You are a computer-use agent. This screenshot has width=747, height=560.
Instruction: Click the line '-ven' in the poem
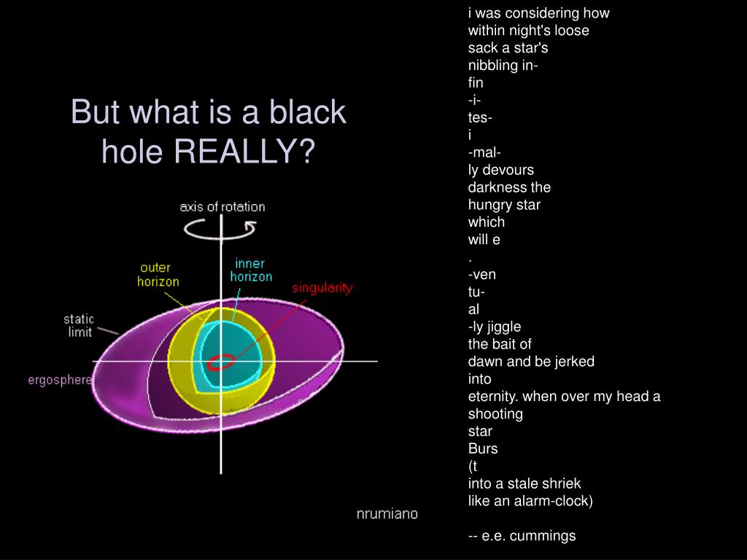tap(482, 275)
